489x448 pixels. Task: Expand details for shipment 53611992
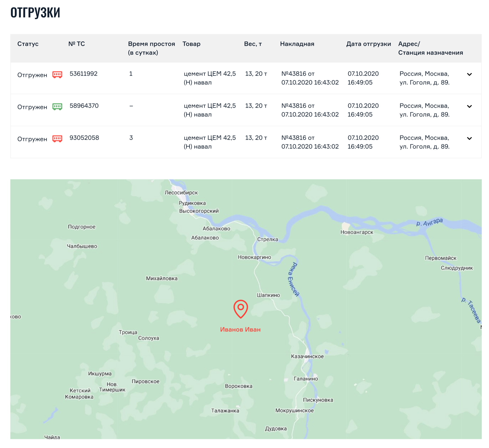pyautogui.click(x=470, y=75)
